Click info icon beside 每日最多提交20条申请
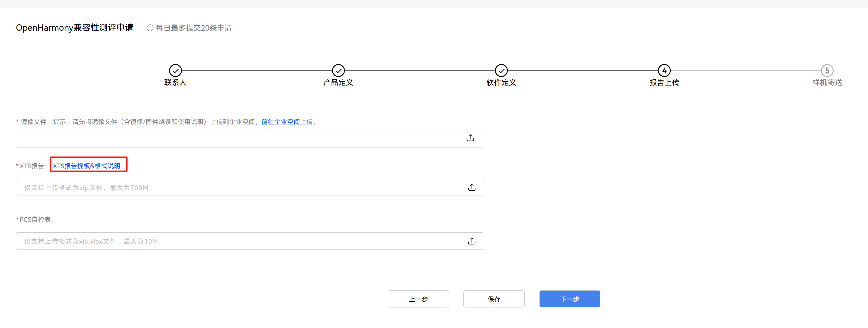The height and width of the screenshot is (328, 868). [x=150, y=28]
